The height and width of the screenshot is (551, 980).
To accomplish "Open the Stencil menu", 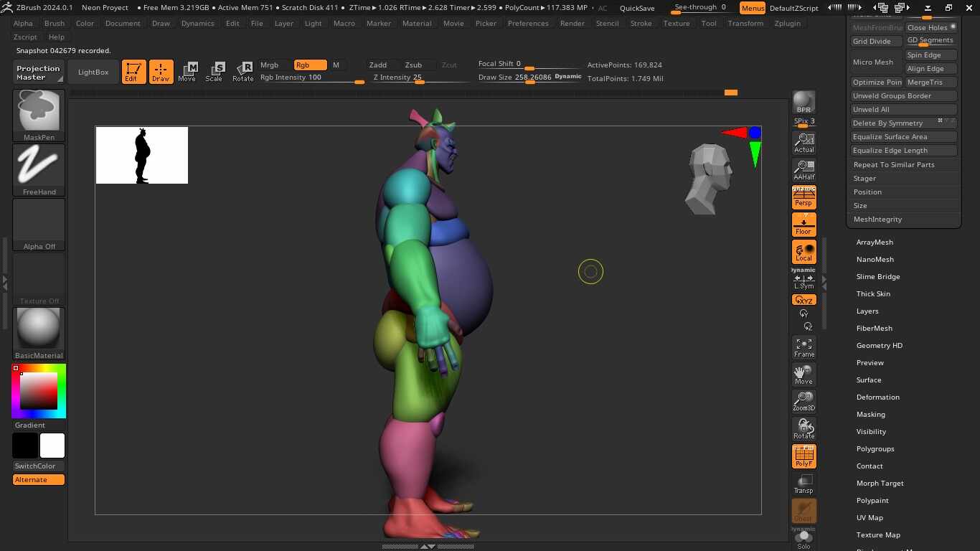I will click(607, 23).
